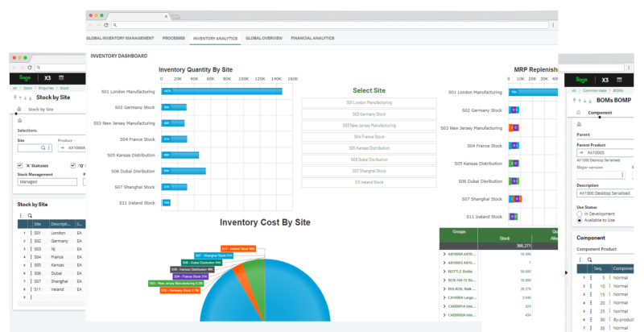644x332 pixels.
Task: Select the Inventory Analytics tab
Action: [x=215, y=39]
